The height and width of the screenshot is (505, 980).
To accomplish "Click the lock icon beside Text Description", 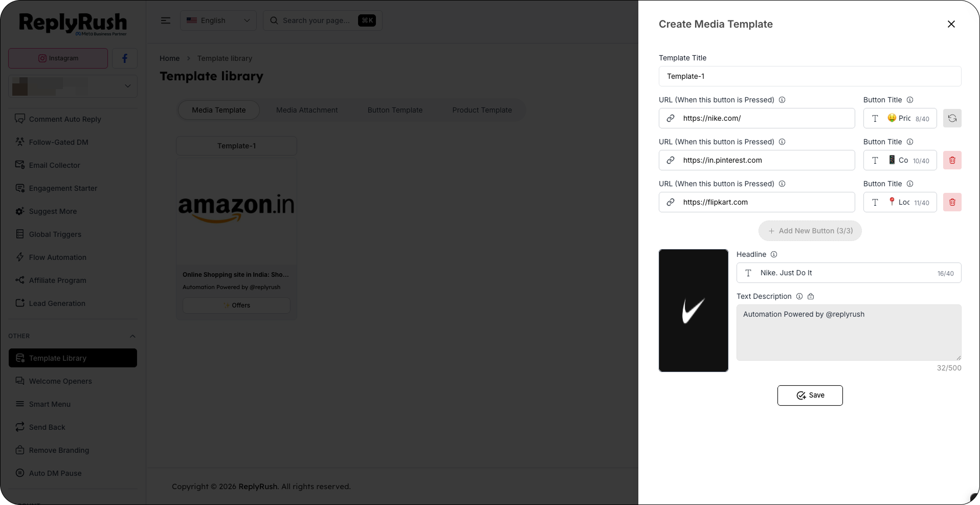I will [811, 296].
